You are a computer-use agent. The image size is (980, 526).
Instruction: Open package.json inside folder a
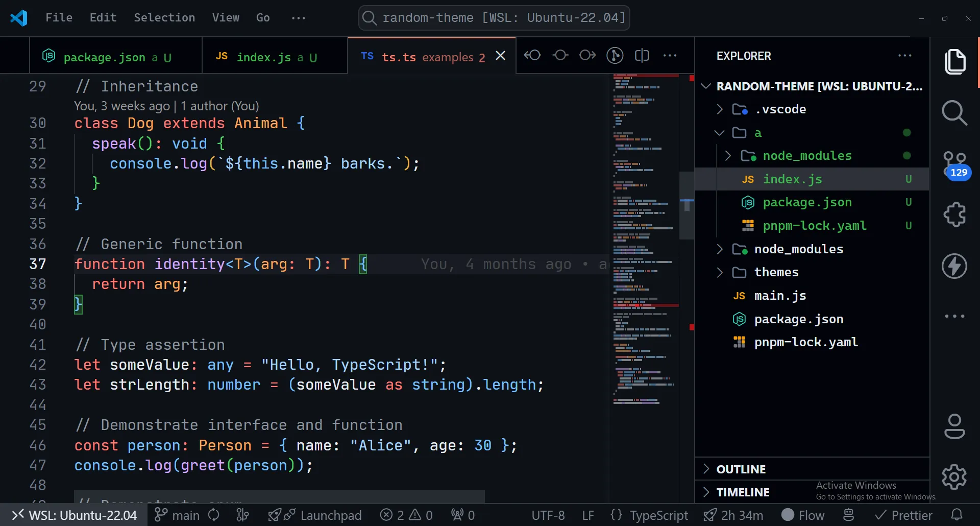812,202
